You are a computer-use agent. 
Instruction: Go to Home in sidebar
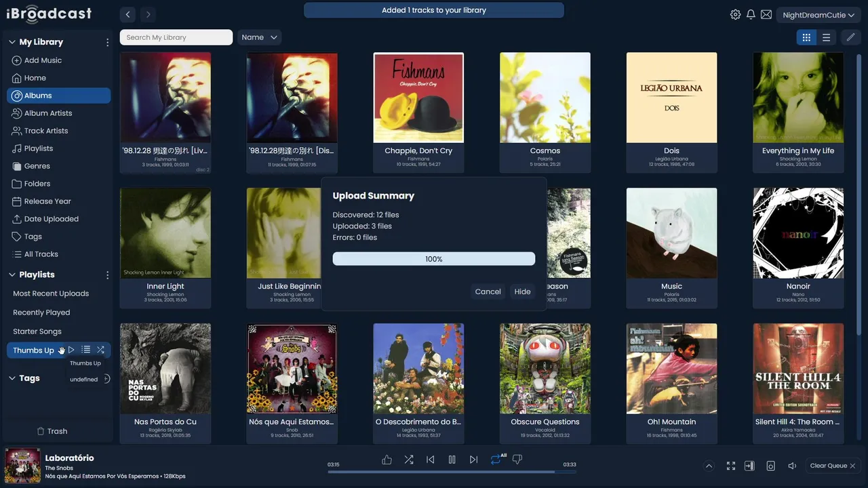click(35, 78)
